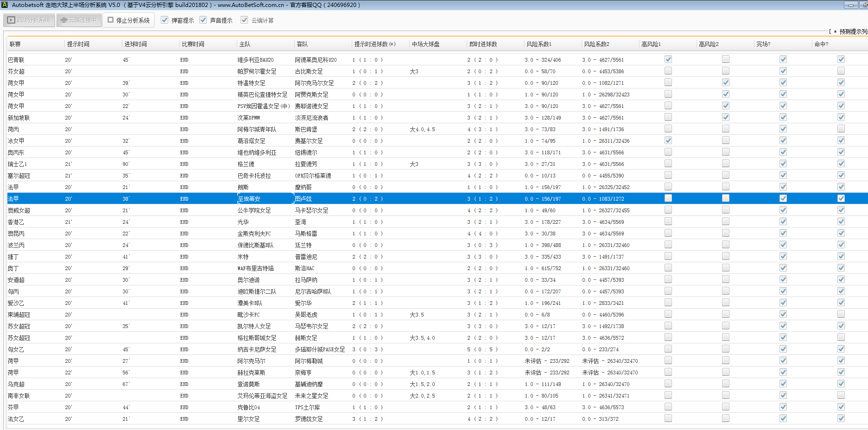Click the 风险系数1 column header
This screenshot has height=430, width=868.
pos(539,44)
